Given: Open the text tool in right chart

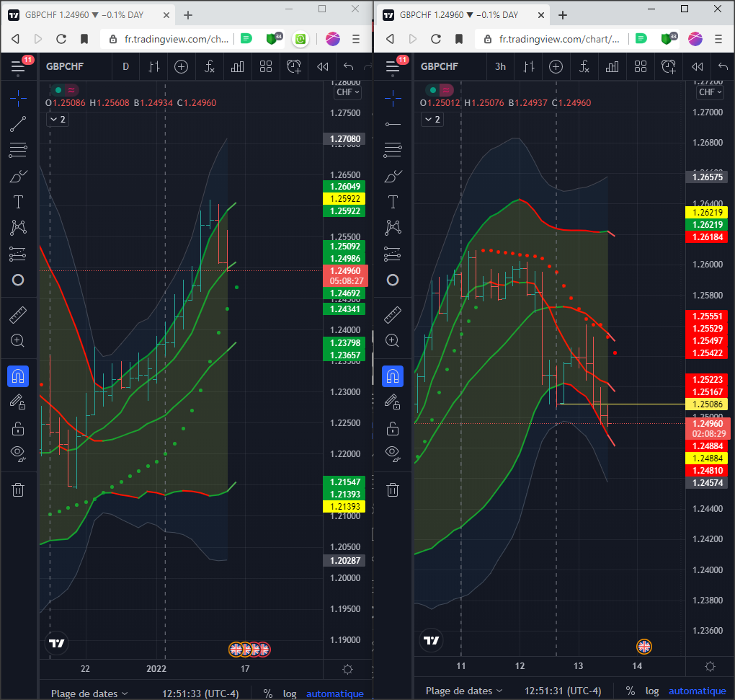Looking at the screenshot, I should coord(393,202).
